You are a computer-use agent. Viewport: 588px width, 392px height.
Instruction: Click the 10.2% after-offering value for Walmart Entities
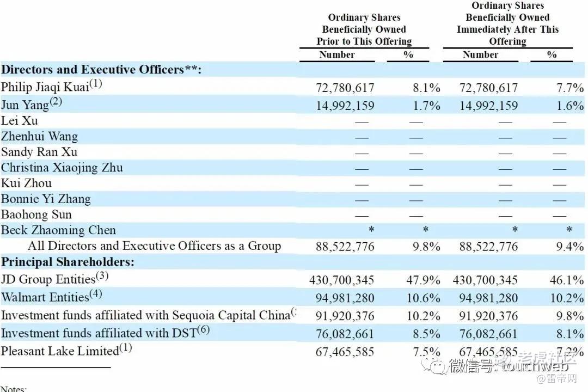(567, 298)
